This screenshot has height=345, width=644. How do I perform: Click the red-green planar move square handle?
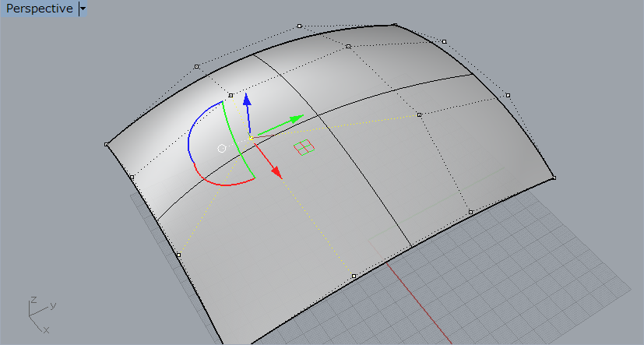[304, 147]
